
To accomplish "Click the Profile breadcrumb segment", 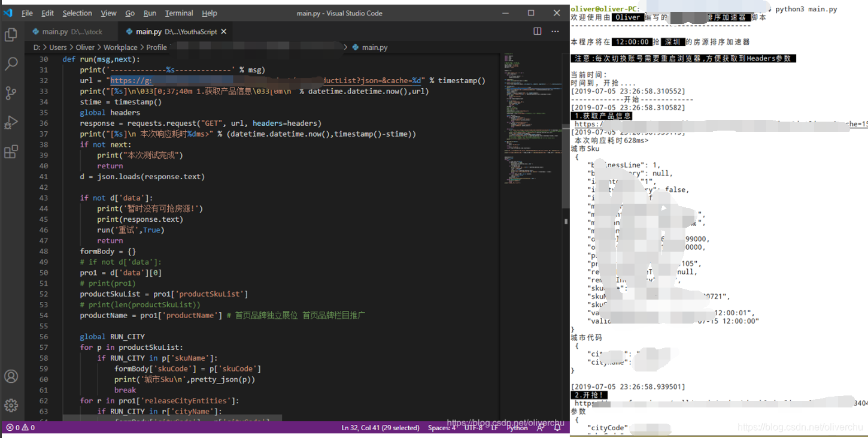I will [x=157, y=47].
